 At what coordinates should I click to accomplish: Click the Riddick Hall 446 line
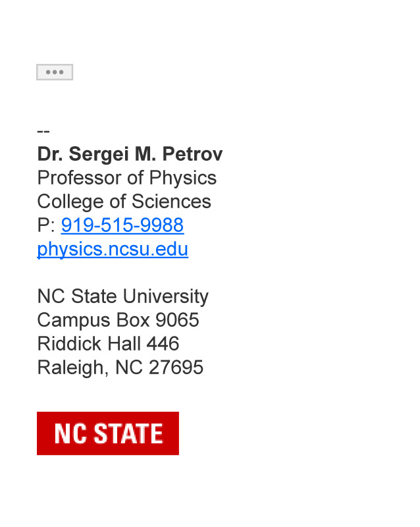(x=108, y=343)
